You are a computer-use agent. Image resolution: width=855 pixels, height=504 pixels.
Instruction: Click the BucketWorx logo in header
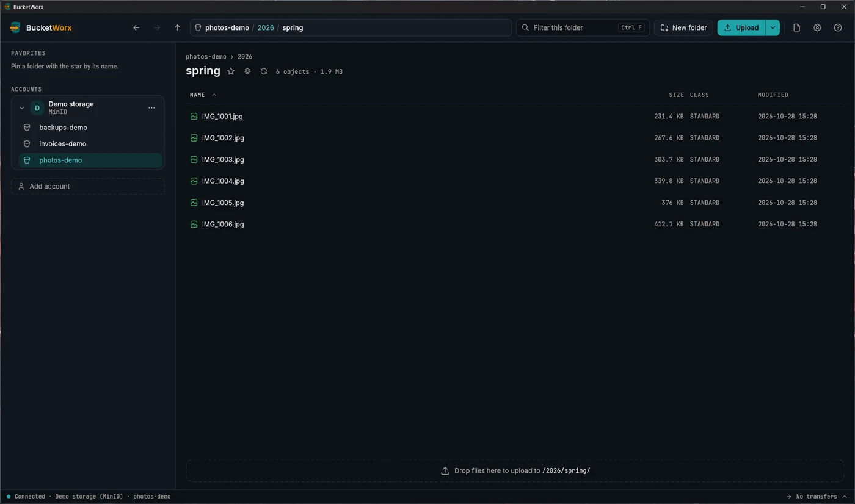point(15,27)
